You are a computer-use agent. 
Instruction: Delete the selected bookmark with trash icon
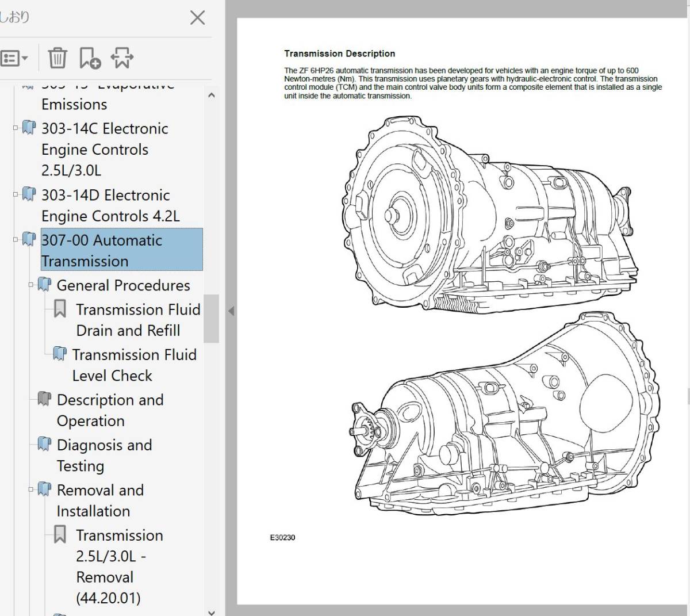coord(57,58)
